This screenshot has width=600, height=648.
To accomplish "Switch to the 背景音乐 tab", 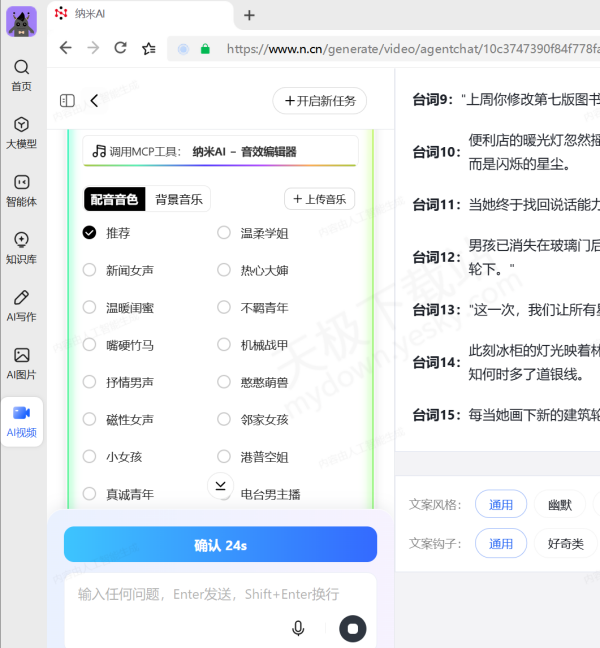I will click(x=179, y=199).
